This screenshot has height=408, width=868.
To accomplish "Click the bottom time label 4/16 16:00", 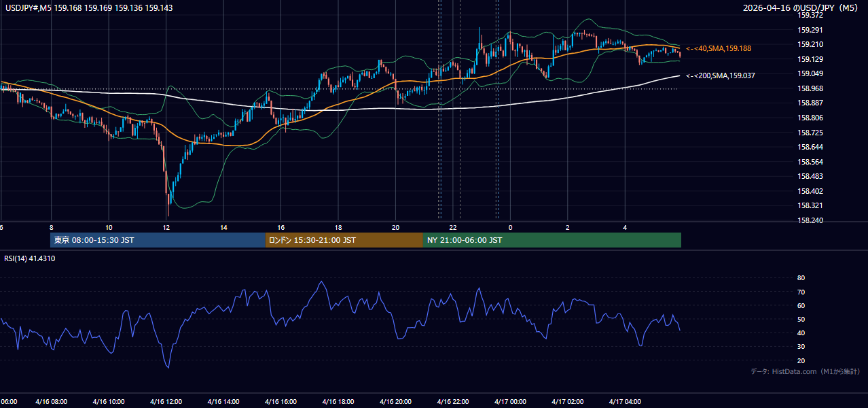I will [281, 402].
